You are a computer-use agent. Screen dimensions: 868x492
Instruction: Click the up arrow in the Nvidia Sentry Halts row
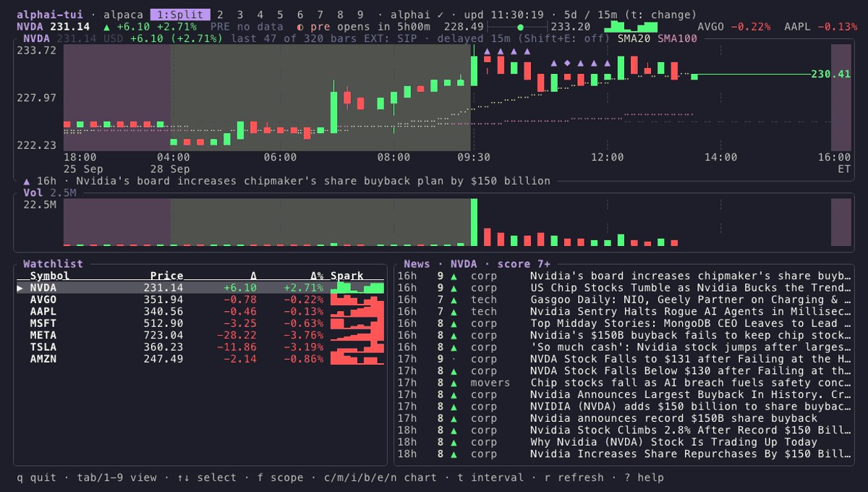pyautogui.click(x=454, y=311)
